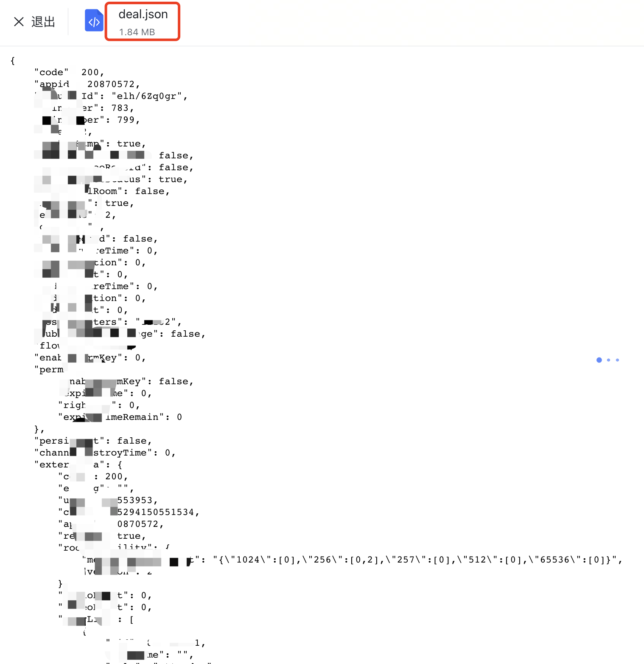The image size is (644, 664).
Task: Click the blue code file icon
Action: pos(94,21)
